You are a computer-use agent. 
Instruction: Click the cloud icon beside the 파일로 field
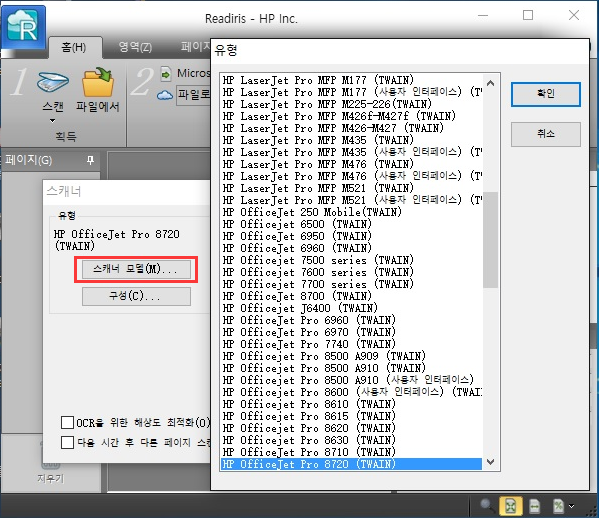pos(165,95)
